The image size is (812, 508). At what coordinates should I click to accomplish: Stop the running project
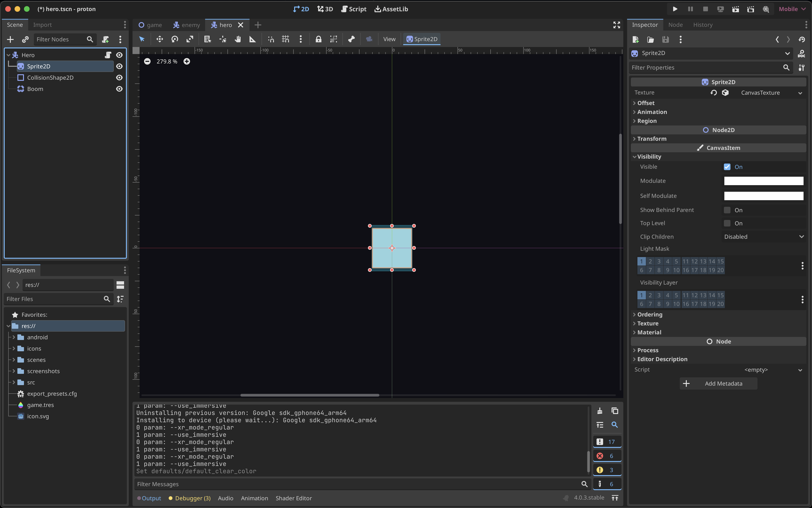pyautogui.click(x=706, y=9)
